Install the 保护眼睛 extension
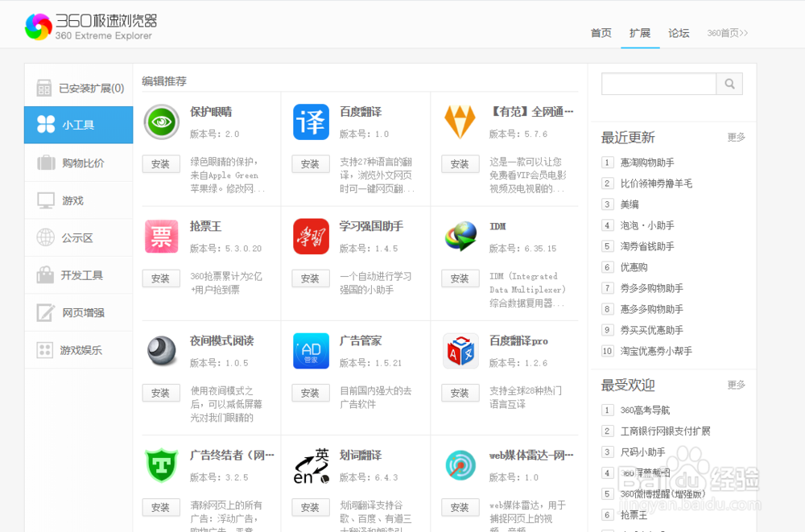 (x=161, y=164)
